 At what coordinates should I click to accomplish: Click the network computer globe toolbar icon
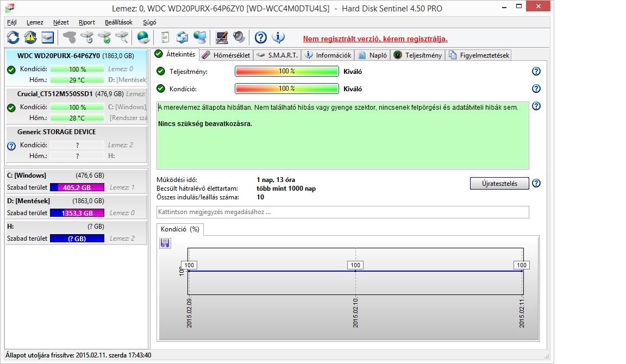199,37
